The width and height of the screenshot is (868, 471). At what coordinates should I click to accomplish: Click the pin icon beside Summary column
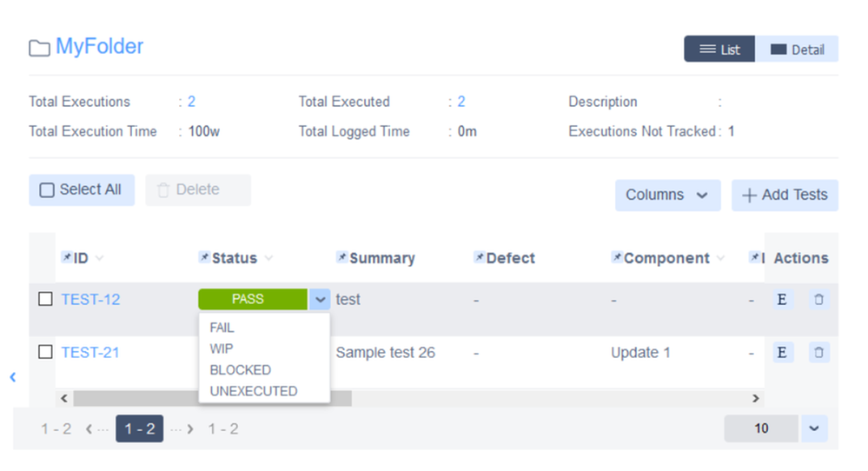coord(342,257)
